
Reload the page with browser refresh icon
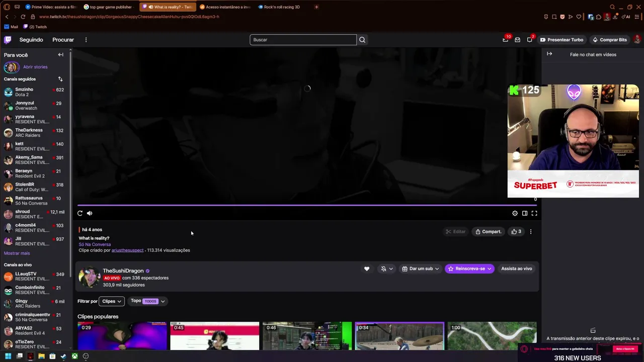point(23,17)
